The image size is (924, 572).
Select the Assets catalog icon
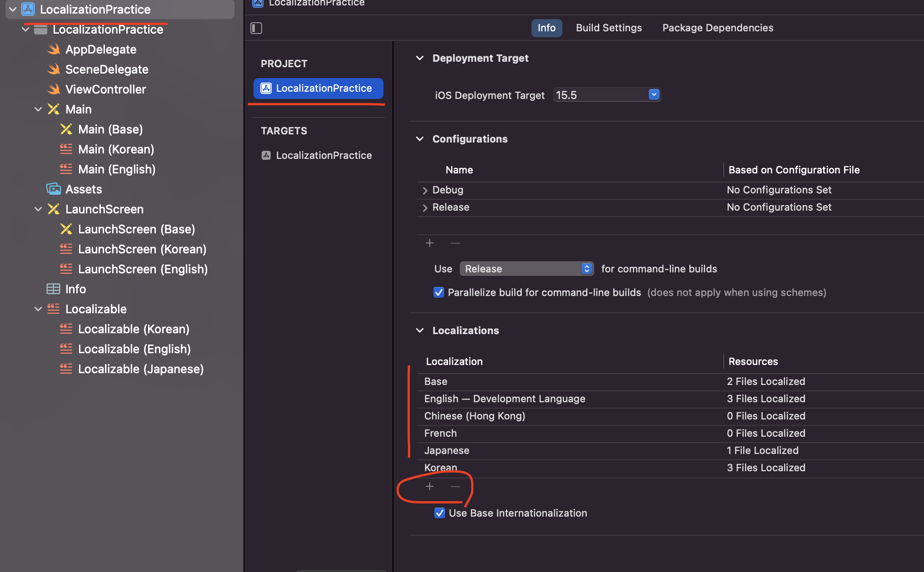coord(54,189)
